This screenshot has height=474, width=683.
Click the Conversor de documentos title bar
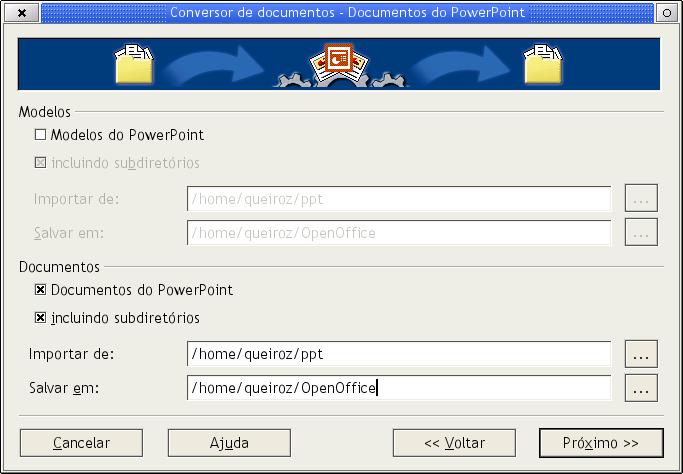tap(347, 13)
